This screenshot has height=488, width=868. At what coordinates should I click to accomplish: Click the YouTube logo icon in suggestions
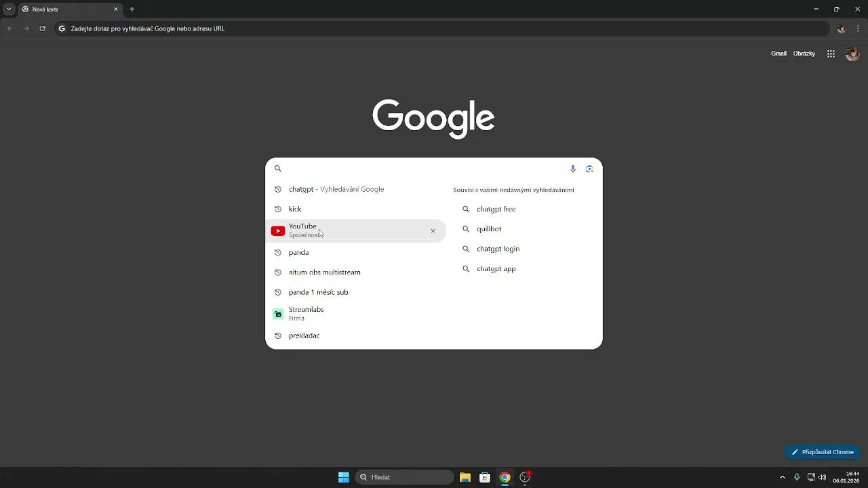(277, 231)
